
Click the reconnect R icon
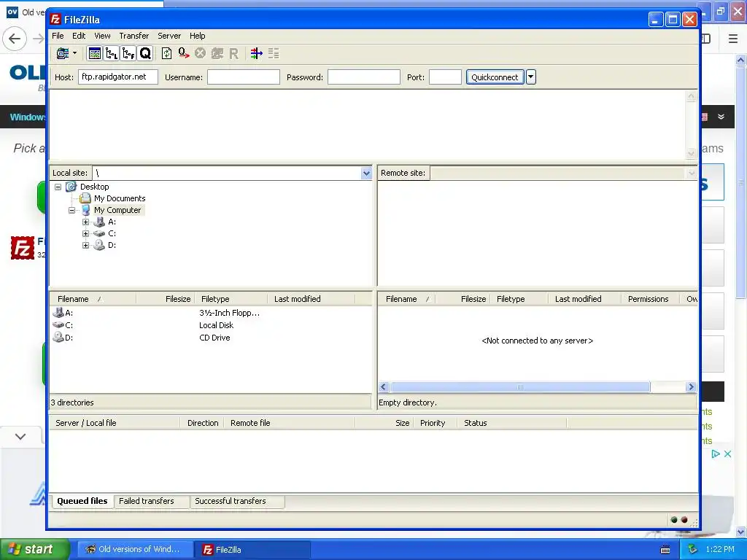coord(233,53)
